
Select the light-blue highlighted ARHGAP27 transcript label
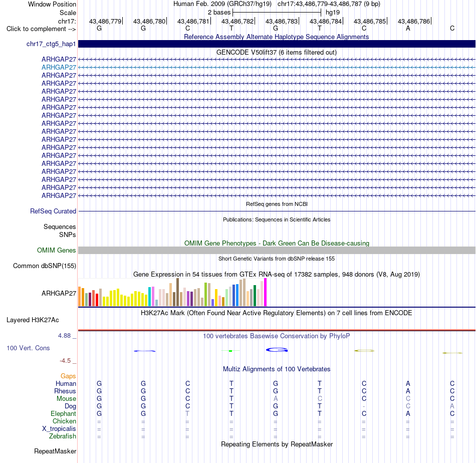[59, 67]
